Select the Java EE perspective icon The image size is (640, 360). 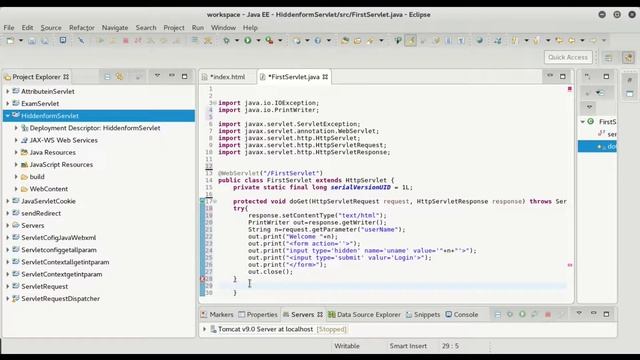629,58
